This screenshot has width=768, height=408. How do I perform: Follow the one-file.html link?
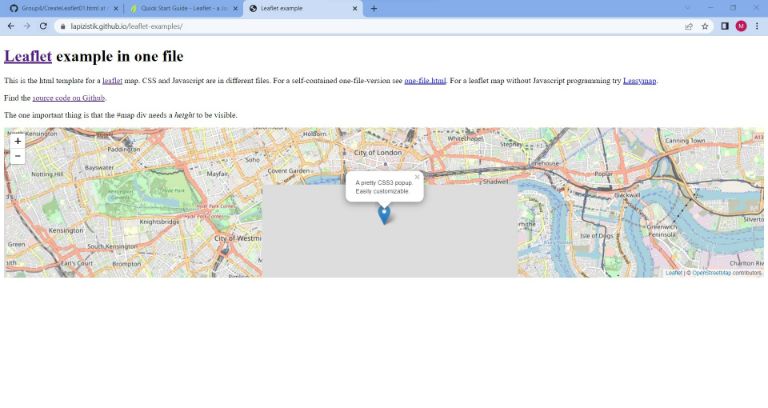click(425, 80)
